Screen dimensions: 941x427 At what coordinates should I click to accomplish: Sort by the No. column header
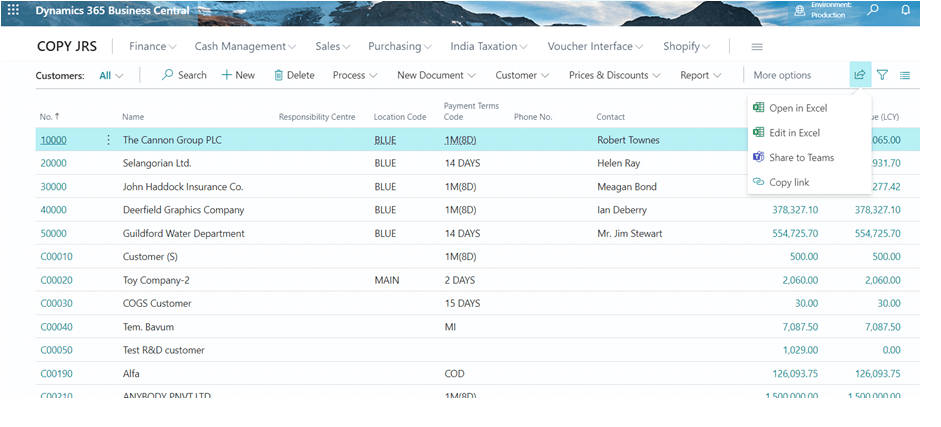(x=49, y=117)
